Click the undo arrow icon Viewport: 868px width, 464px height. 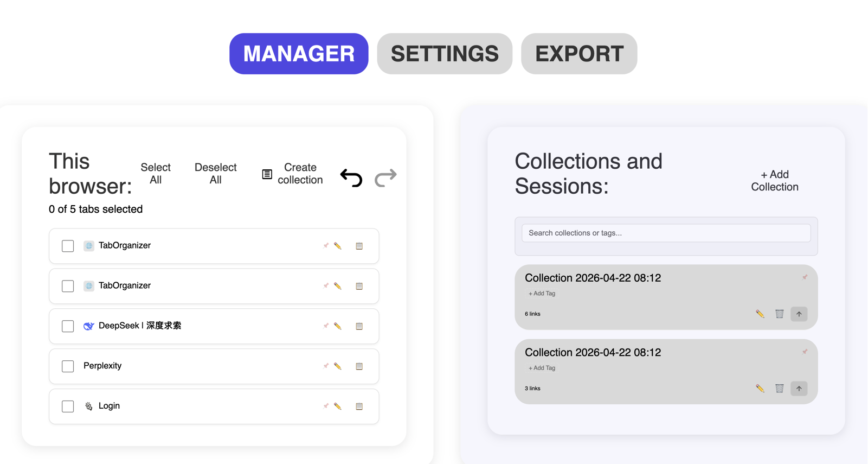(x=351, y=177)
